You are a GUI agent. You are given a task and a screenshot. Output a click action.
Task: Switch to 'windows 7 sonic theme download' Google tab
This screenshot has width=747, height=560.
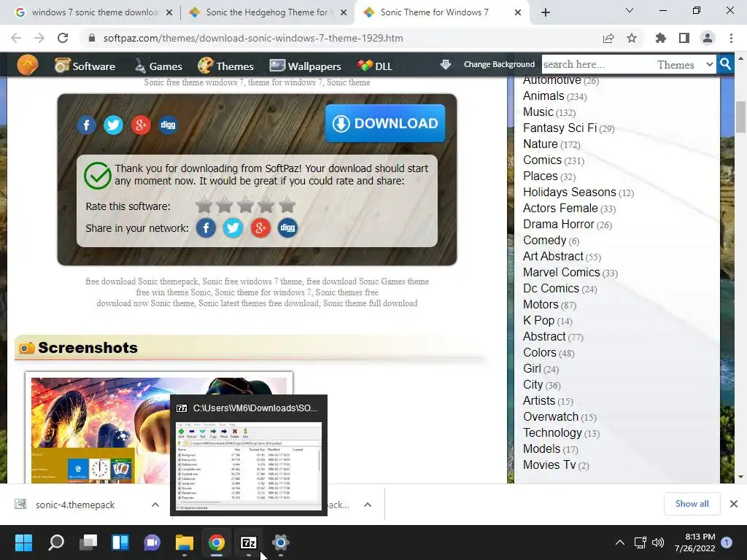[94, 12]
